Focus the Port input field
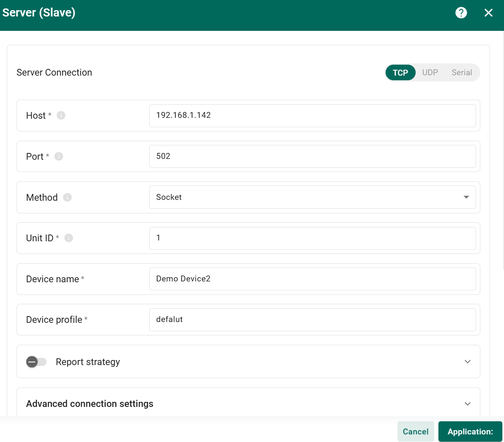 312,156
